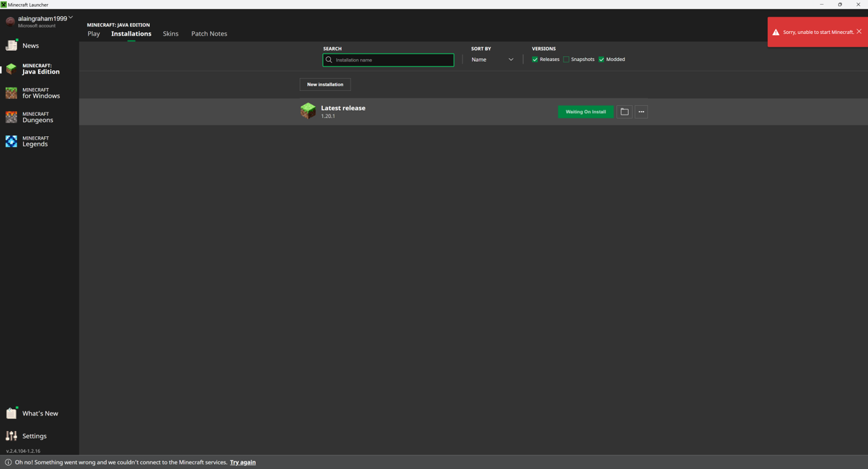Select Minecraft Java Edition grass block icon

[x=12, y=68]
